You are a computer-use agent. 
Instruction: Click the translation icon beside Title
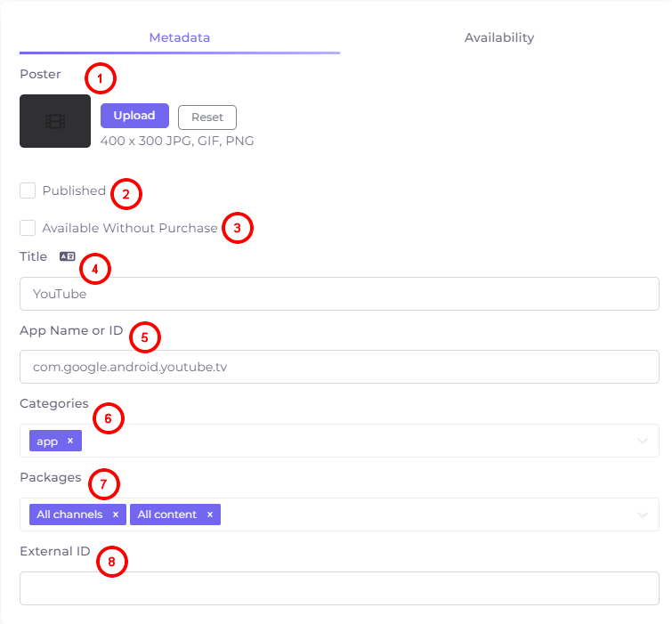click(68, 256)
